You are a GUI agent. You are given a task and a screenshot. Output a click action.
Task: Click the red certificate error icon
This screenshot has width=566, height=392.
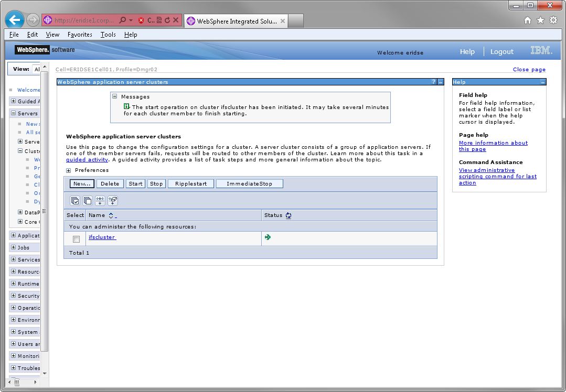tap(141, 20)
